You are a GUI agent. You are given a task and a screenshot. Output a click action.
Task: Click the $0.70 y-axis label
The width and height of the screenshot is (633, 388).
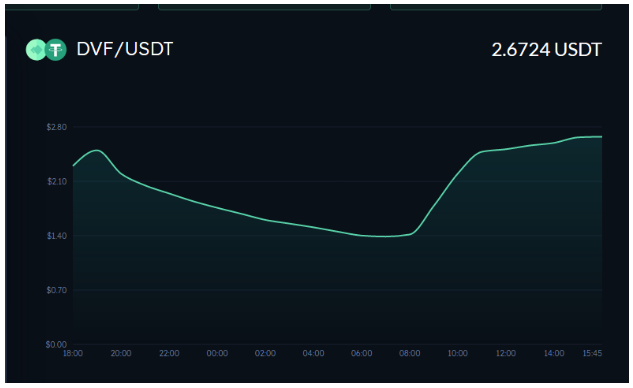pos(57,290)
